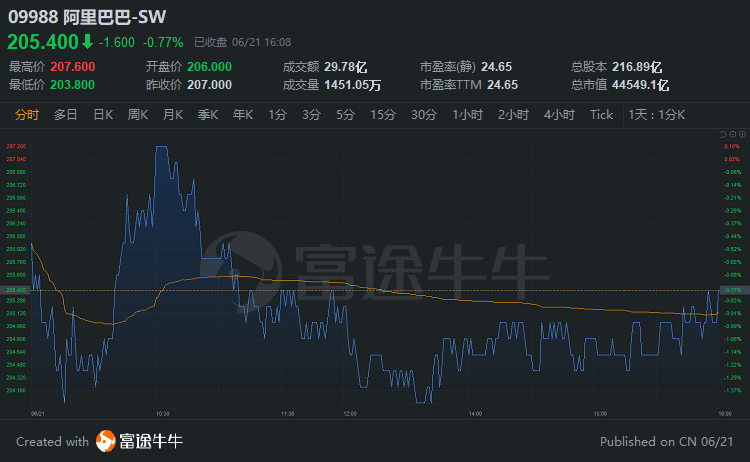Image resolution: width=750 pixels, height=462 pixels.
Task: Click the 市盈率TTM value 24.65
Action: click(502, 85)
